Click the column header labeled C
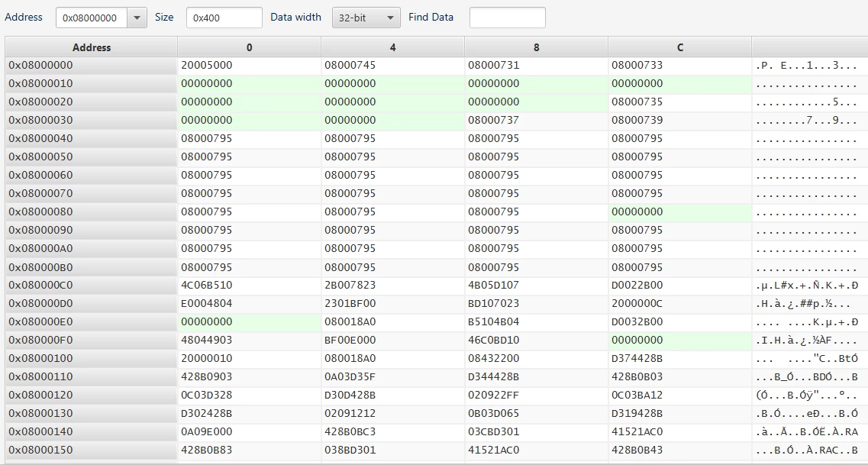Screen dimensions: 868x465 click(x=679, y=47)
